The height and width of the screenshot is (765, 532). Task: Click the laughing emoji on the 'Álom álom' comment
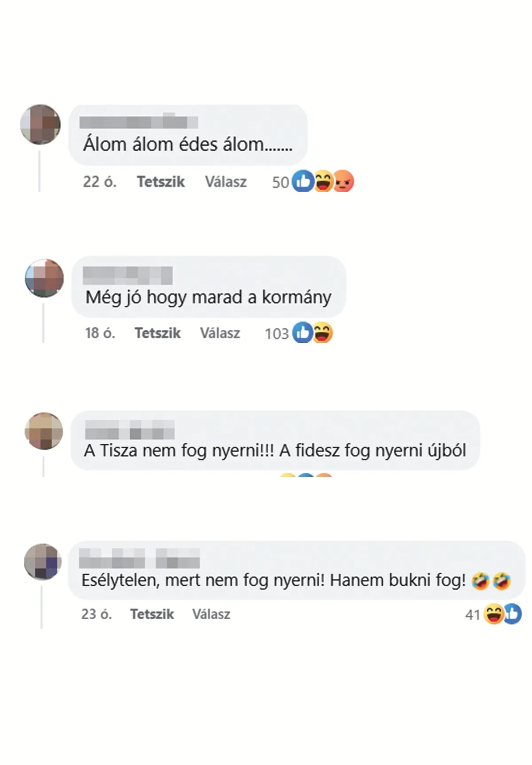tap(324, 181)
